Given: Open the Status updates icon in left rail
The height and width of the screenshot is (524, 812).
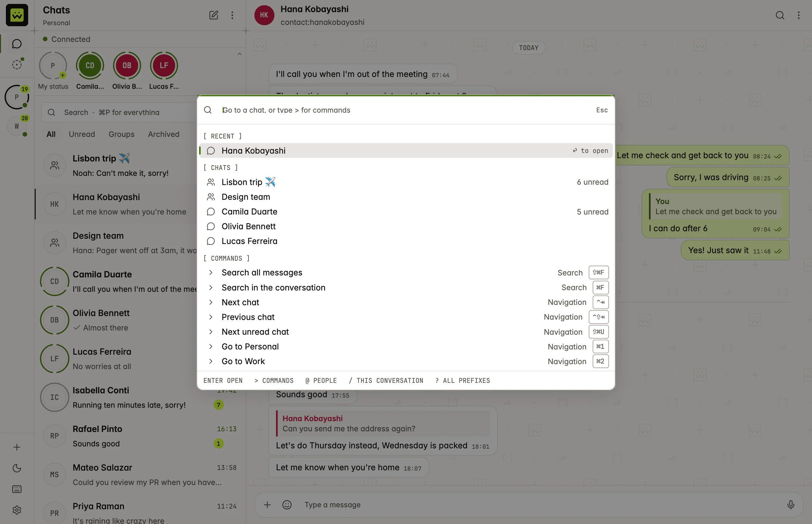Looking at the screenshot, I should click(17, 65).
